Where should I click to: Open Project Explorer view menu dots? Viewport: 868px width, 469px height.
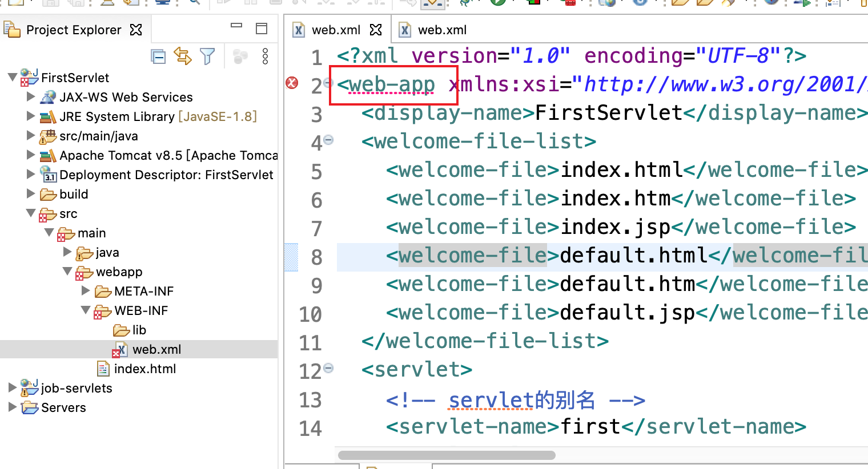(265, 56)
